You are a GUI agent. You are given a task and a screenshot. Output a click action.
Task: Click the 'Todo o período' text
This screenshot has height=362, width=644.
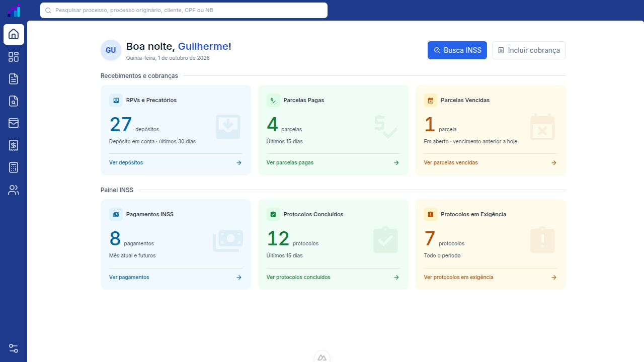pos(442,255)
